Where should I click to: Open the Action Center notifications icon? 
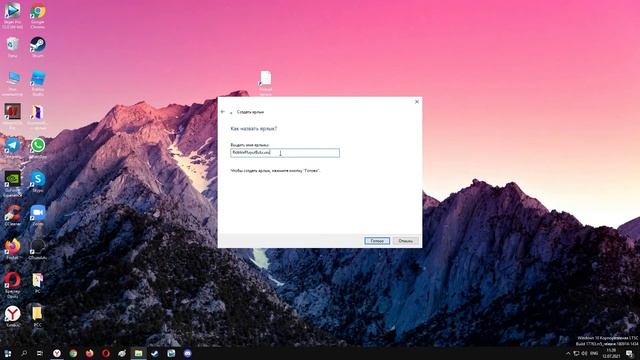point(629,353)
